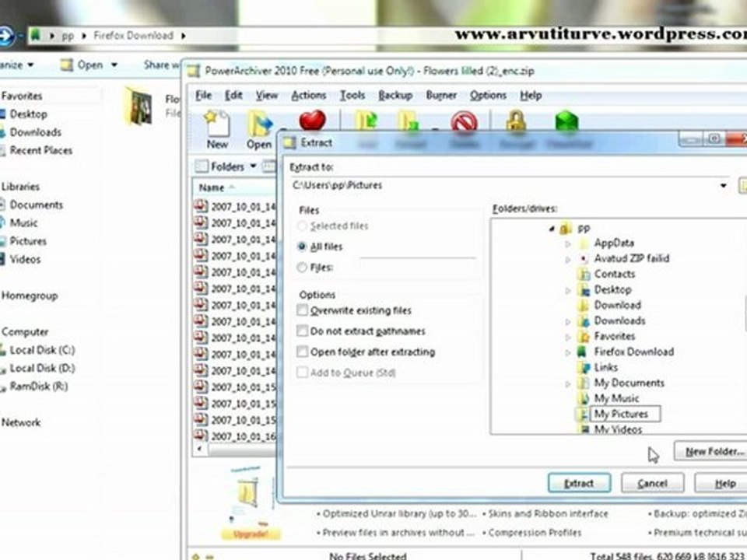Click the Cancel button
The image size is (747, 560).
(652, 483)
